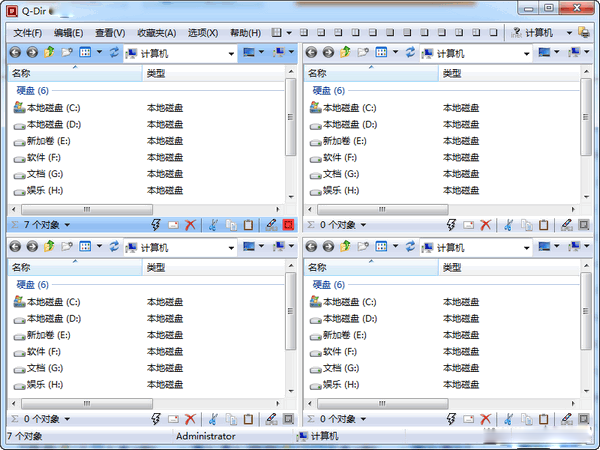This screenshot has height=450, width=600.
Task: Toggle maximize-pane icon in bottom-left pane
Action: [289, 419]
